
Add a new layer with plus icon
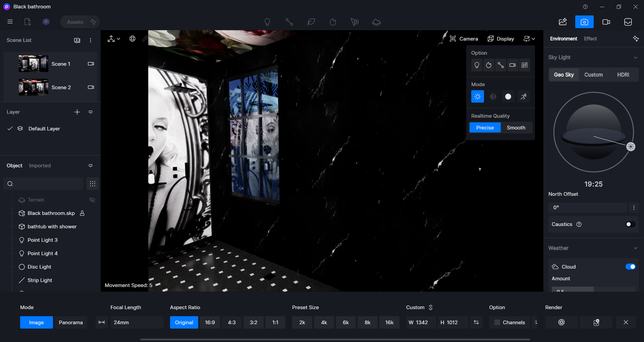77,112
